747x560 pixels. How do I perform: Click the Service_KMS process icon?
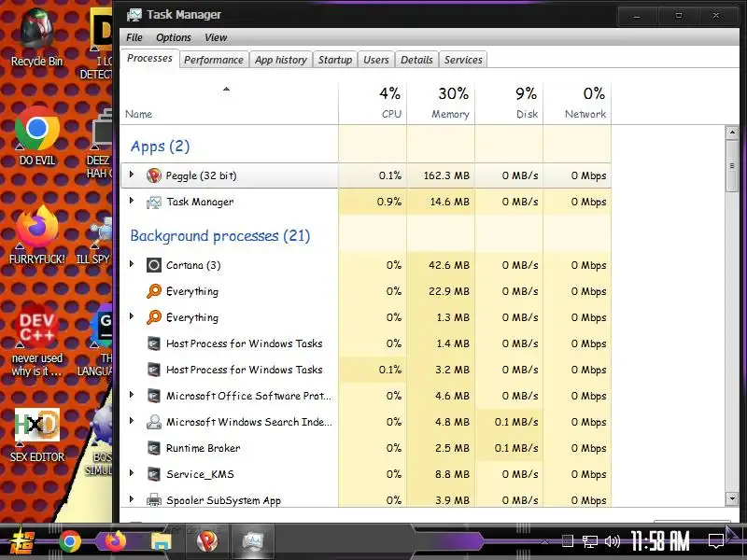[154, 474]
